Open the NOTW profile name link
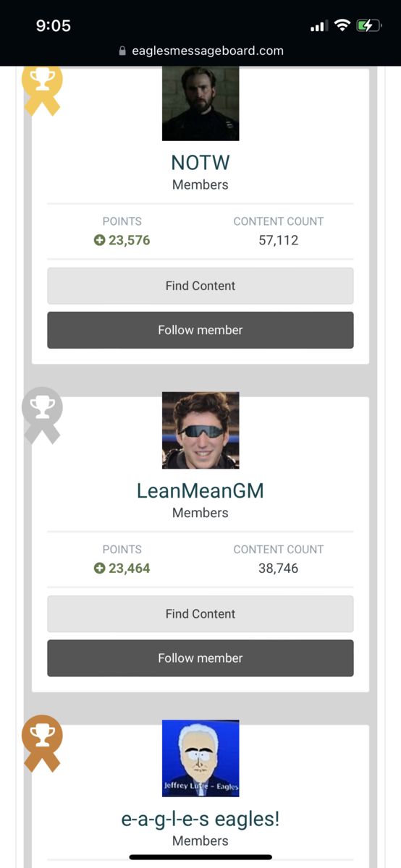 coord(200,163)
